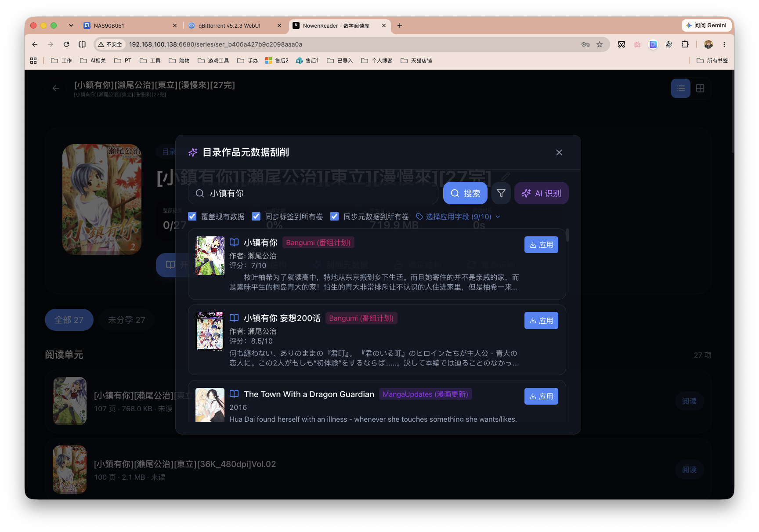The width and height of the screenshot is (759, 532).
Task: Close the metadata scraping dialog
Action: [x=559, y=152]
